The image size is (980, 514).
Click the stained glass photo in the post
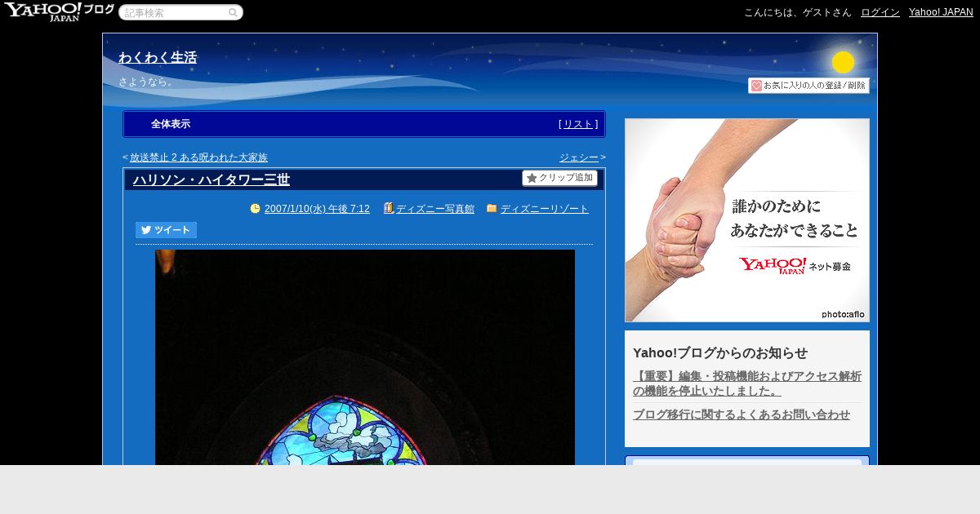tap(365, 357)
